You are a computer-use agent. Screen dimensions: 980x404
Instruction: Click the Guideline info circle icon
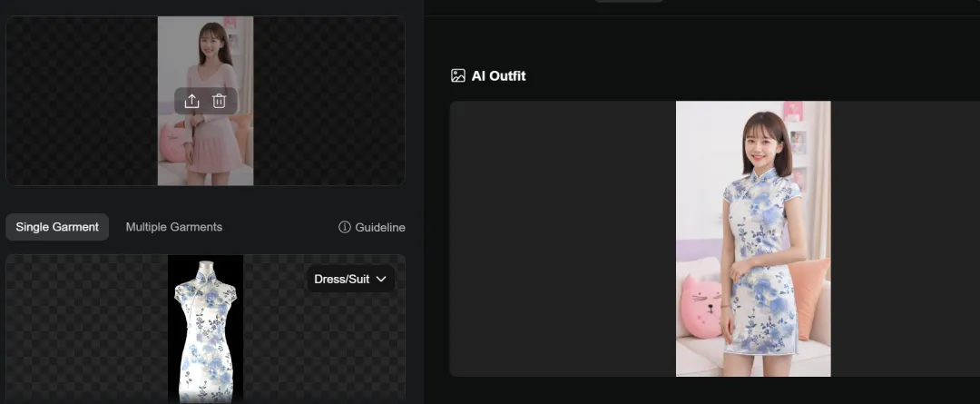tap(345, 227)
